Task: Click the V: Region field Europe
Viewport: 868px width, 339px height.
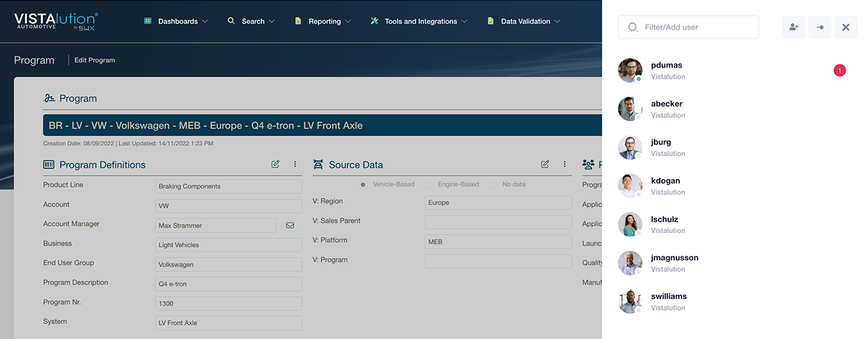Action: (x=498, y=203)
